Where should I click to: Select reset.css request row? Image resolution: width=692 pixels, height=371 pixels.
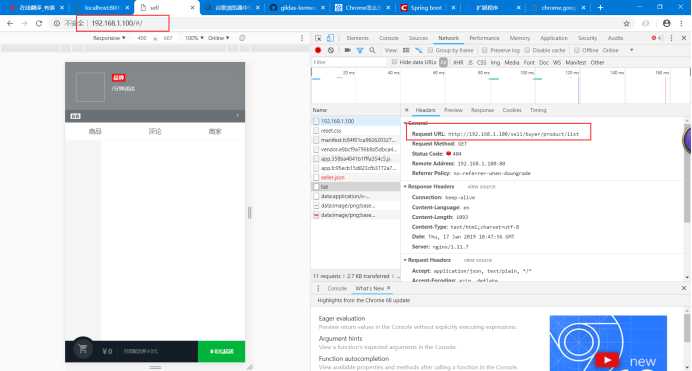[x=356, y=131]
